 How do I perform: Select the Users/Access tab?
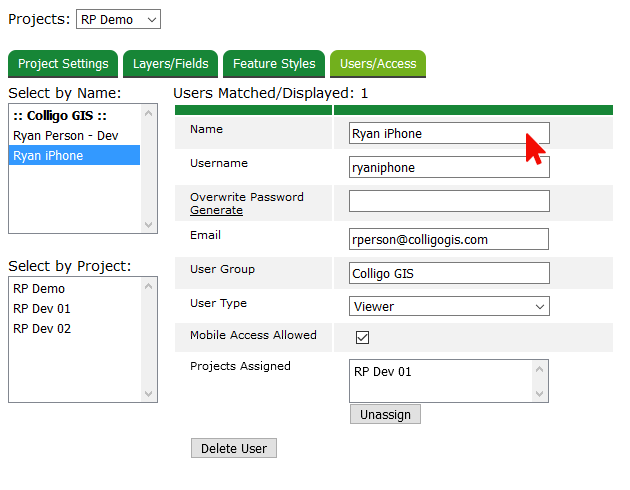pyautogui.click(x=378, y=64)
